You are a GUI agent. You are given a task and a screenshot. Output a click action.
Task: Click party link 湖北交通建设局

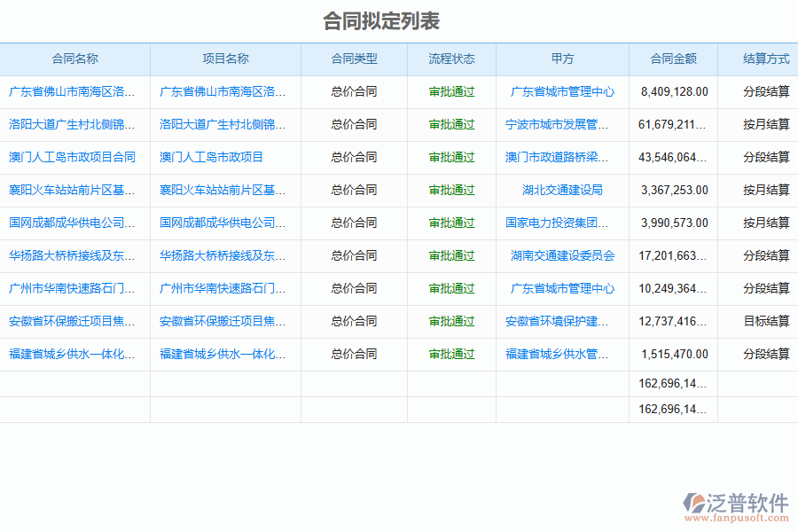click(562, 191)
